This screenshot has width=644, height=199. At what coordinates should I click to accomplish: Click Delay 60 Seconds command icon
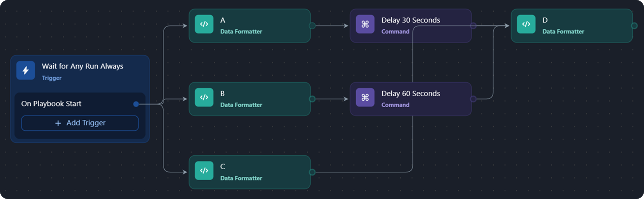point(365,98)
